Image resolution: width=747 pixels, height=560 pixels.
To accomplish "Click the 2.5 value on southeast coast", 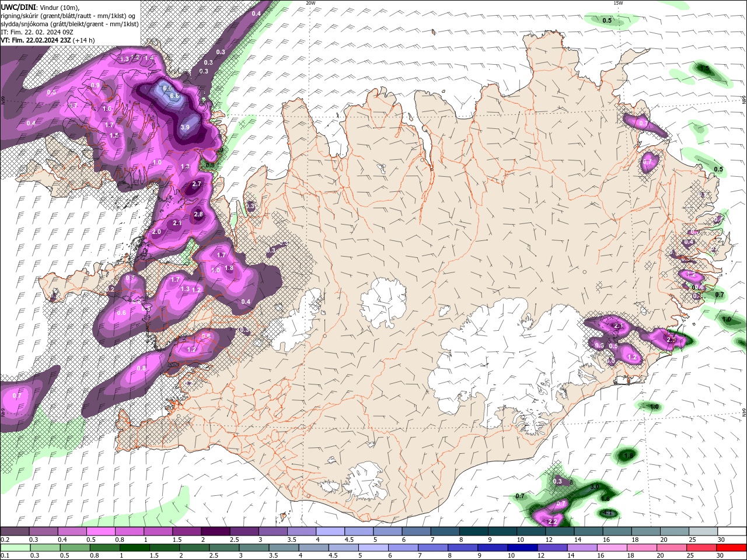I will (671, 339).
